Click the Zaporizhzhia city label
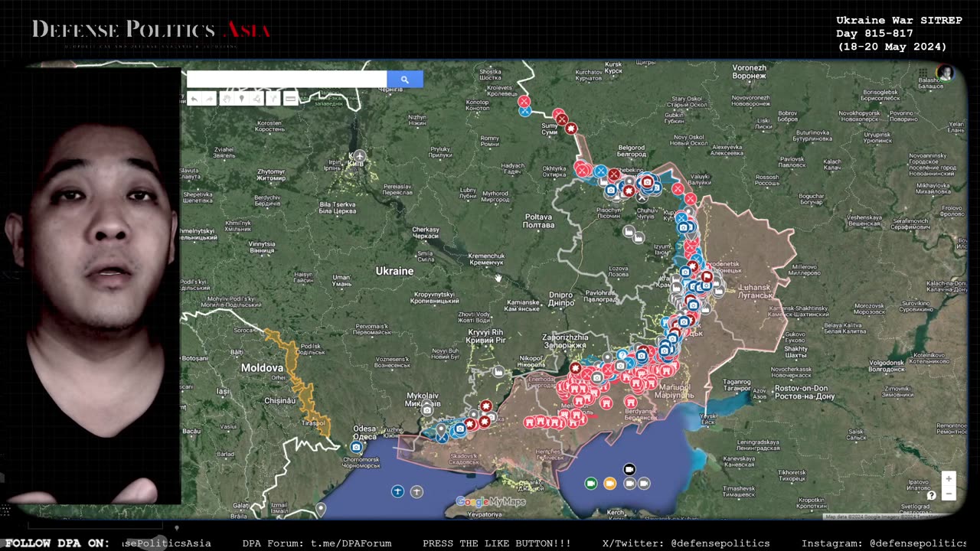Image resolution: width=980 pixels, height=551 pixels. click(565, 341)
